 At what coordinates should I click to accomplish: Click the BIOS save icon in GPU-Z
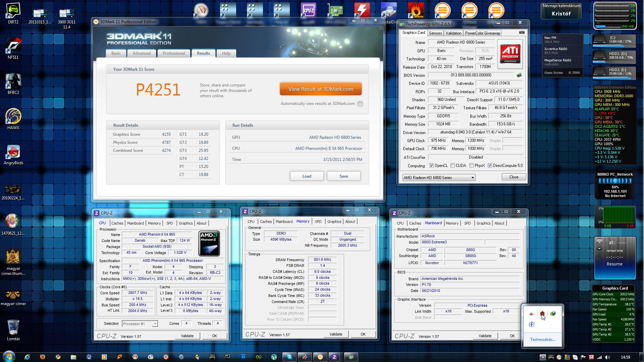pos(519,75)
